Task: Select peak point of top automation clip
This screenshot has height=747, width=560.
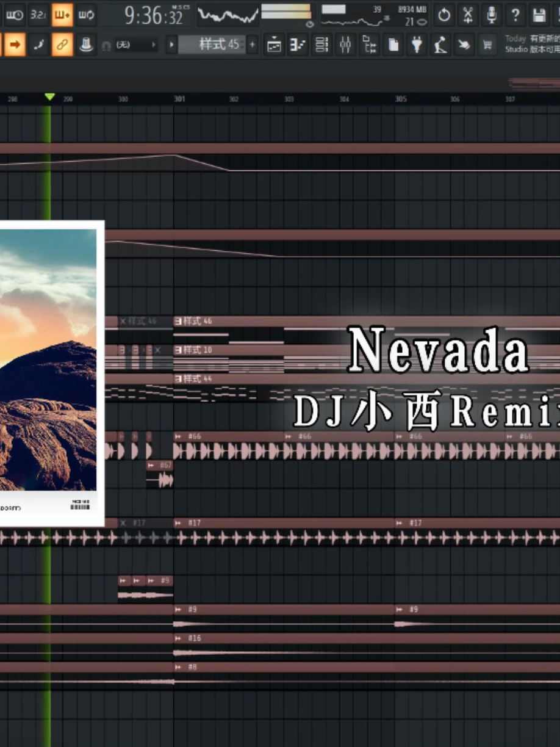Action: 174,155
